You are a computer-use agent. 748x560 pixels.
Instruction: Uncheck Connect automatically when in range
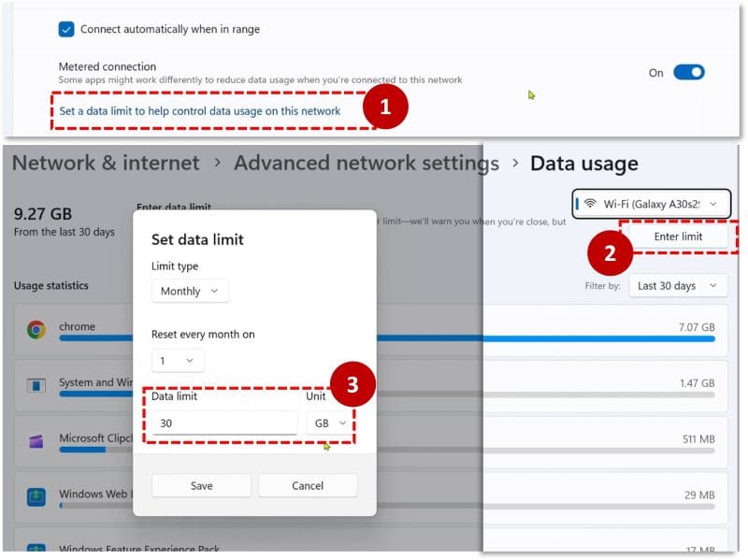(66, 29)
